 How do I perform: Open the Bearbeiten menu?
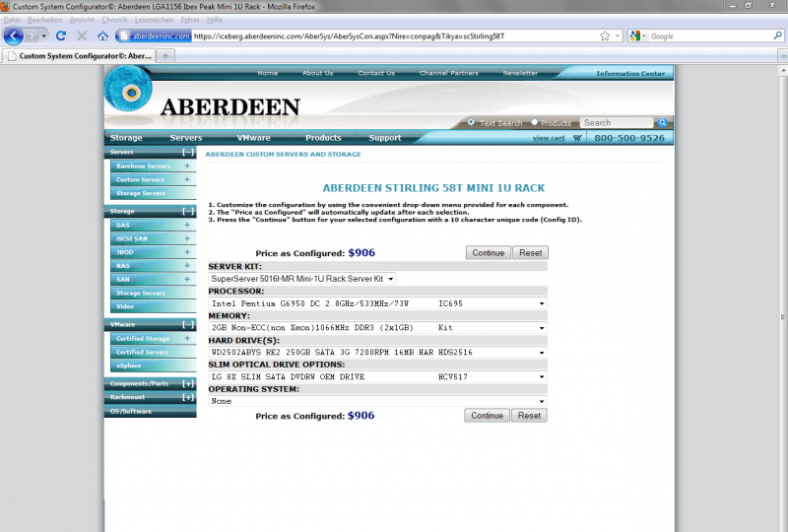pos(44,20)
